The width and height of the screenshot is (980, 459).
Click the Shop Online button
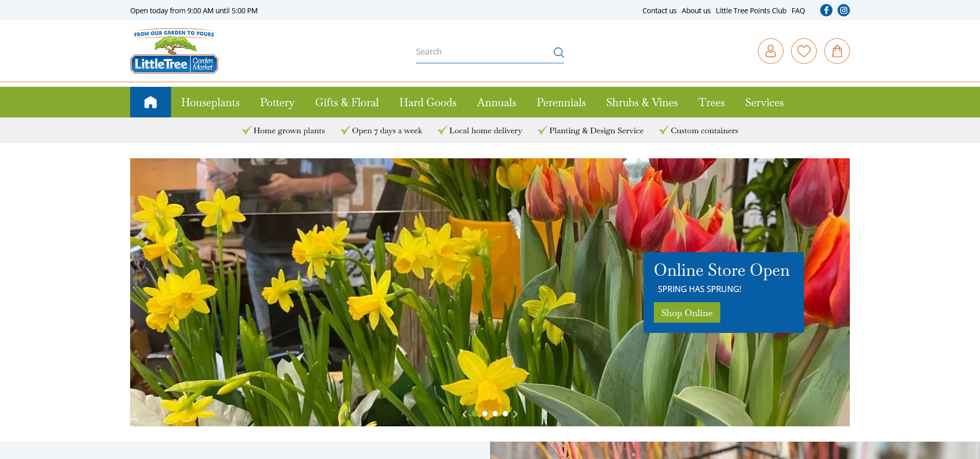coord(687,312)
